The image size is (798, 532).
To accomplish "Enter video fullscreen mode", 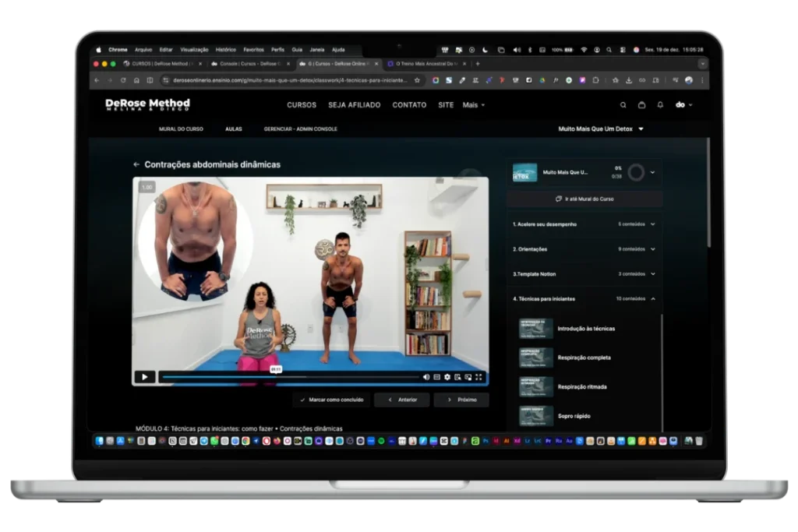I will (478, 377).
